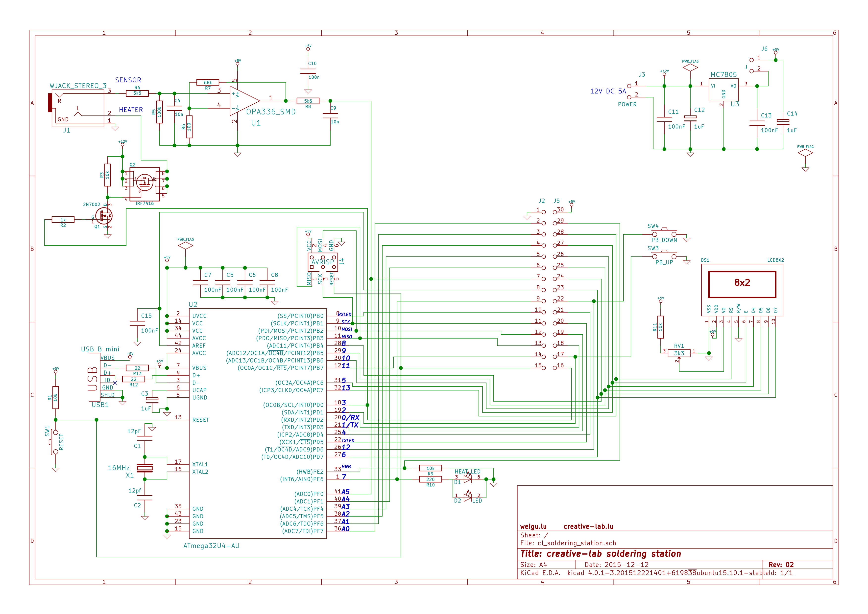
Task: Select the XTAL1 pin label on U2
Action: (200, 464)
